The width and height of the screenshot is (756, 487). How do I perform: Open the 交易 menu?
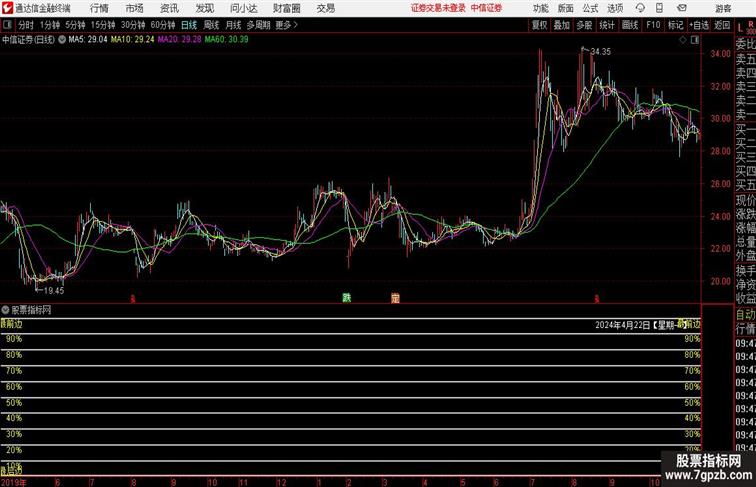click(x=325, y=8)
